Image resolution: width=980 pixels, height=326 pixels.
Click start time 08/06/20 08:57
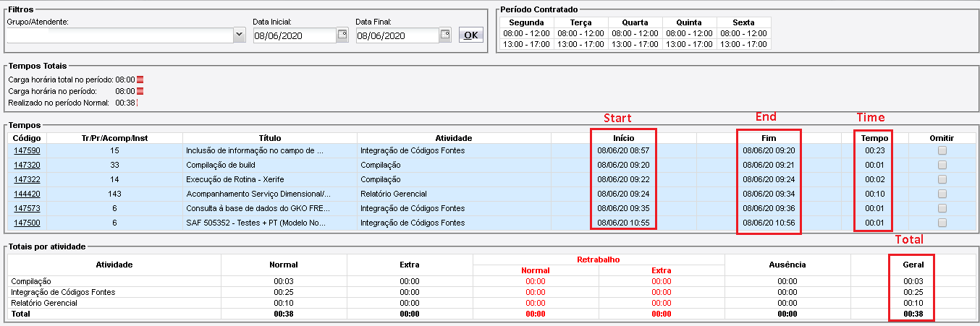623,150
